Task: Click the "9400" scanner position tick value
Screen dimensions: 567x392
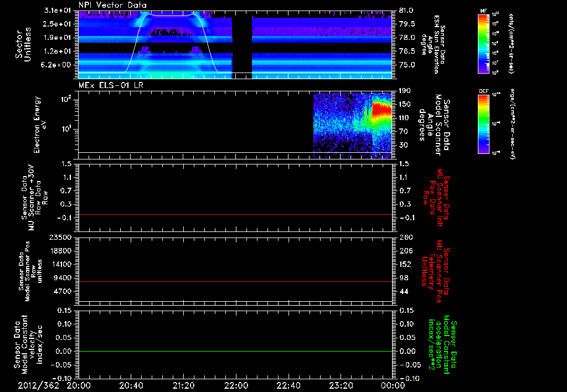Action: click(x=62, y=278)
